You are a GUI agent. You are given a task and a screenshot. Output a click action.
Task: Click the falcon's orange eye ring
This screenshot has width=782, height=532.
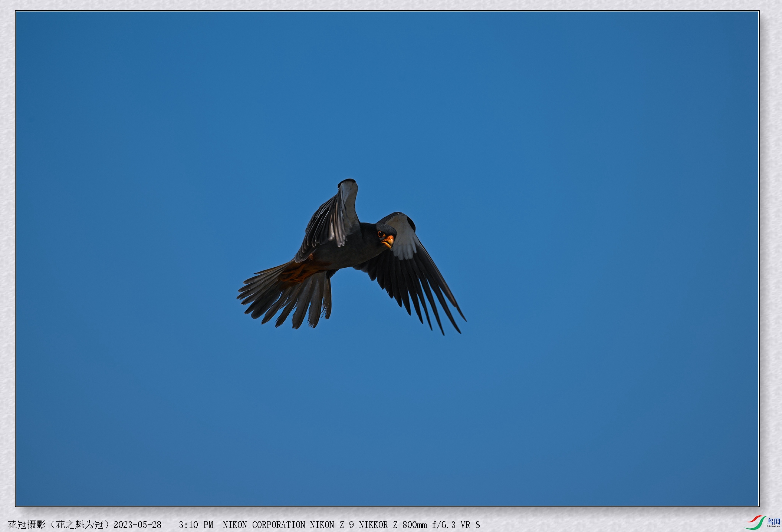(381, 234)
